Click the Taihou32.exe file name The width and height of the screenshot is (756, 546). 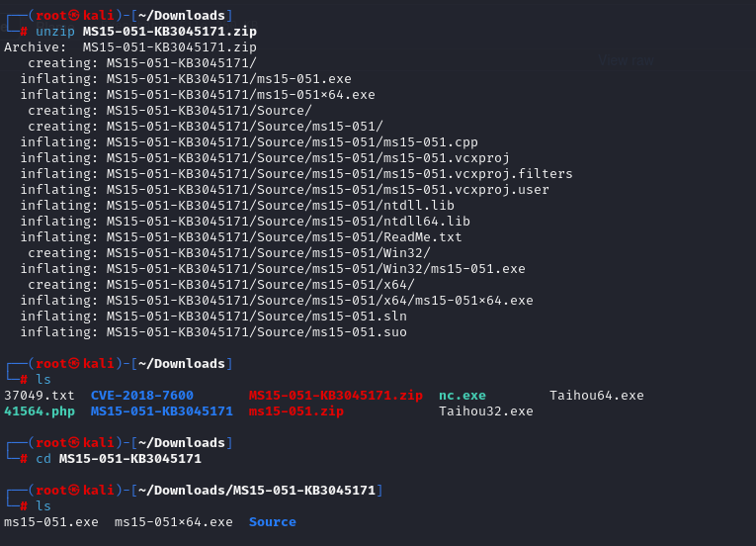pyautogui.click(x=486, y=411)
